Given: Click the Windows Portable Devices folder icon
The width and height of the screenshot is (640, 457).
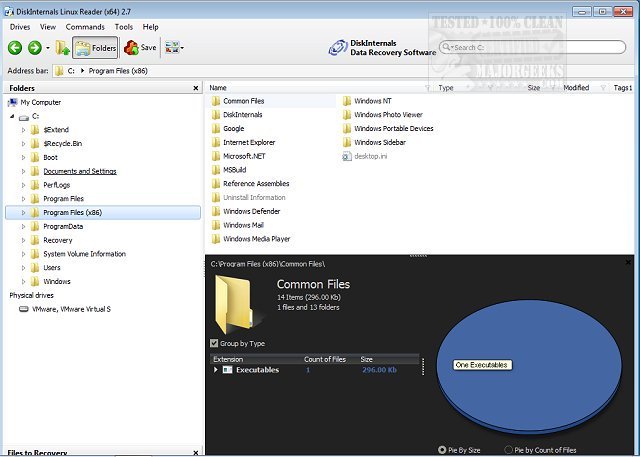Looking at the screenshot, I should click(347, 129).
